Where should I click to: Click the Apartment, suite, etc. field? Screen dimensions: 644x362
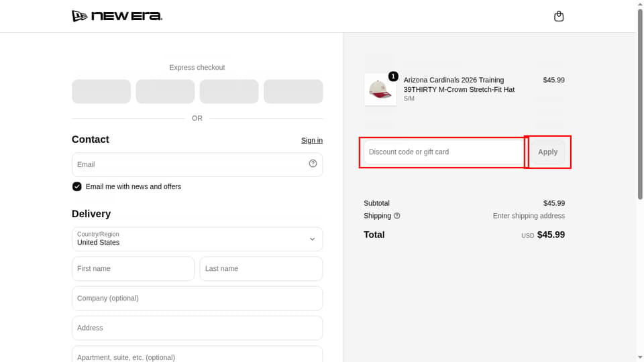(197, 354)
